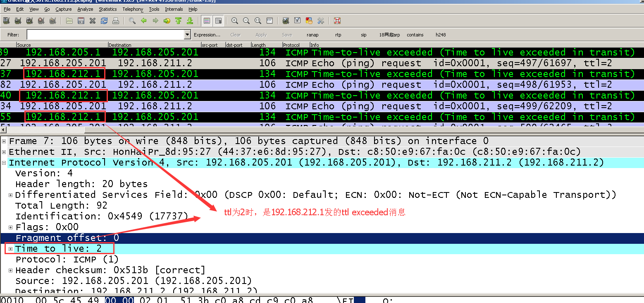This screenshot has height=303, width=644.
Task: Sort by the Protocol column header
Action: 296,45
